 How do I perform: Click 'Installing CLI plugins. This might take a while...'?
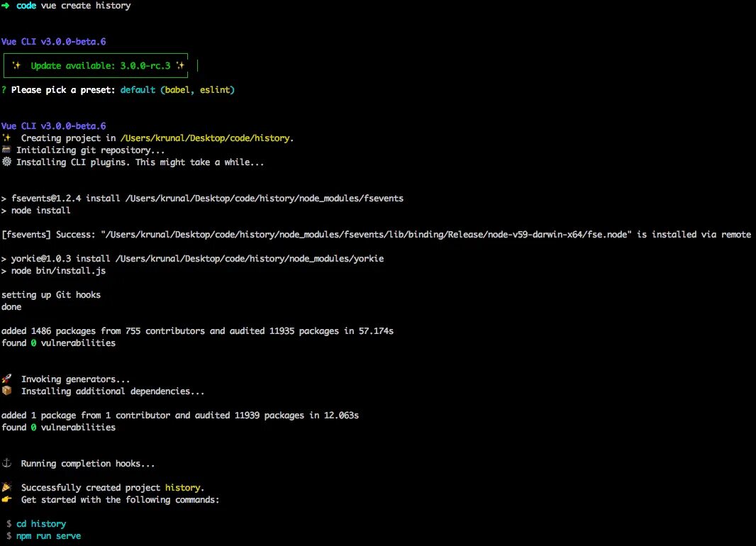pos(140,162)
